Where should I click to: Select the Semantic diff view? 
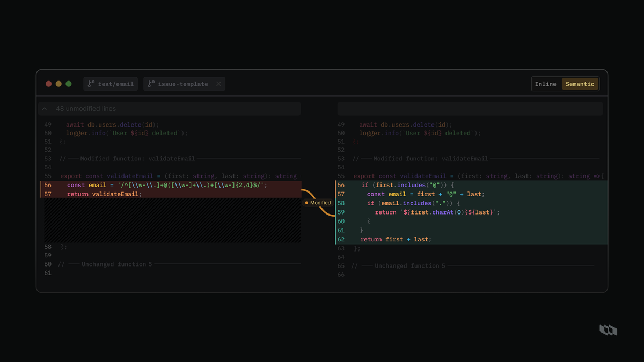580,84
